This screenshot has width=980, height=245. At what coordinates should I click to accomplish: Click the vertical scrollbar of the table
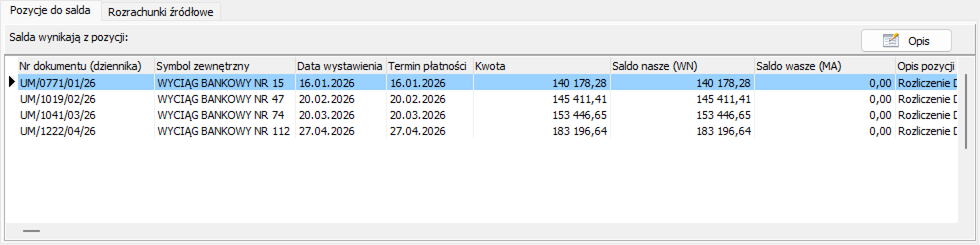965,111
